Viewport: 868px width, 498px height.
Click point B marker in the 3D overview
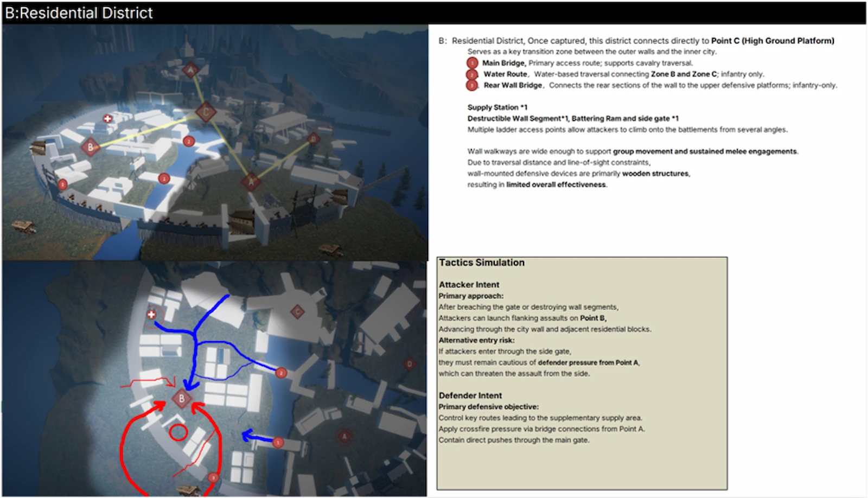(x=90, y=146)
